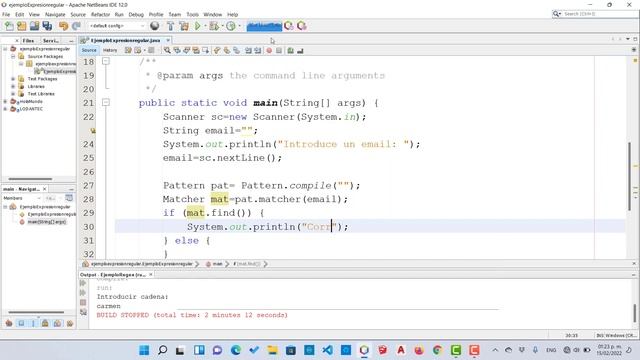This screenshot has width=640, height=360.
Task: Click the magnifier find-selection icon in editor toolbar
Action: coord(167,51)
